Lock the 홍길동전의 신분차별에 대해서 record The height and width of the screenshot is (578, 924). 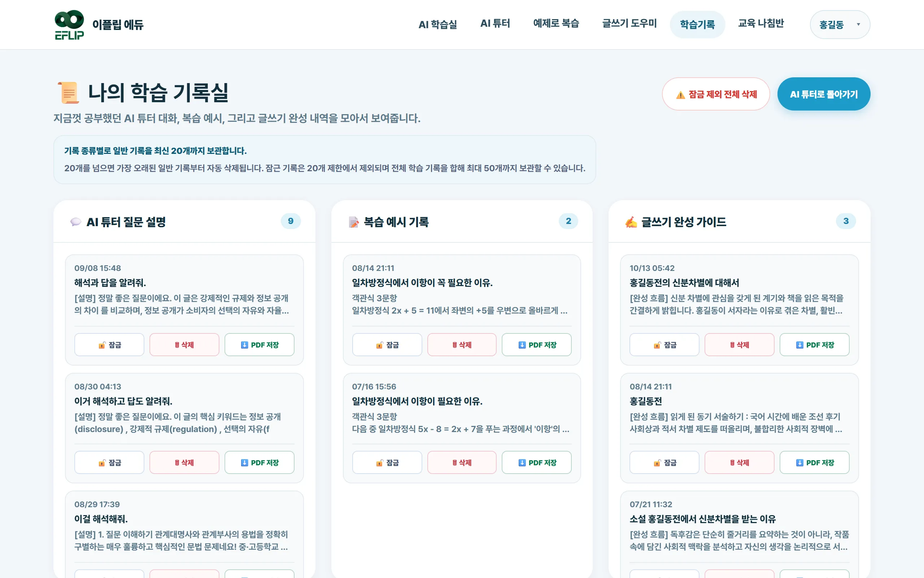[664, 345]
